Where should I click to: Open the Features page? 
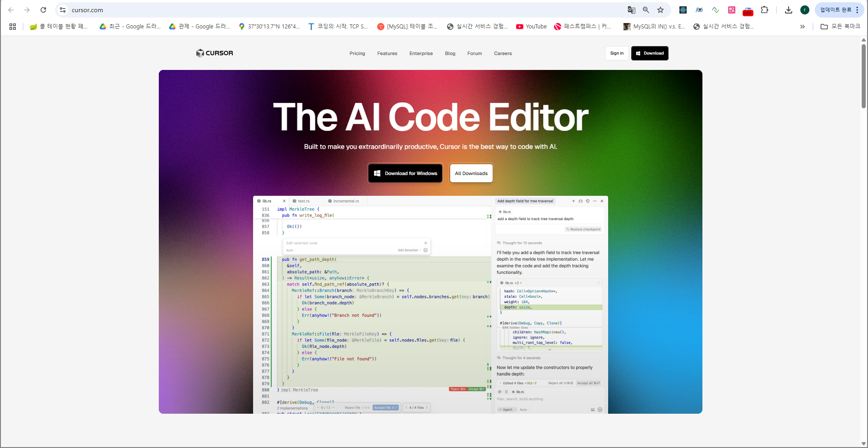point(387,53)
